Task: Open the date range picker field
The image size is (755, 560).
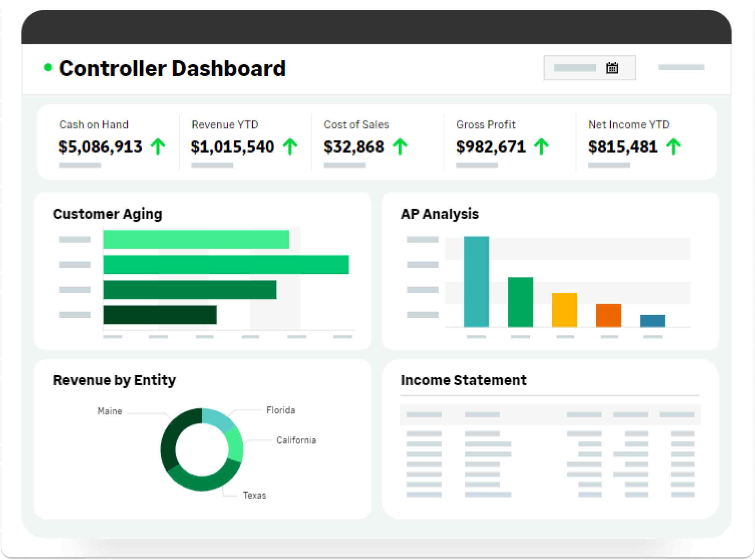Action: (x=590, y=68)
